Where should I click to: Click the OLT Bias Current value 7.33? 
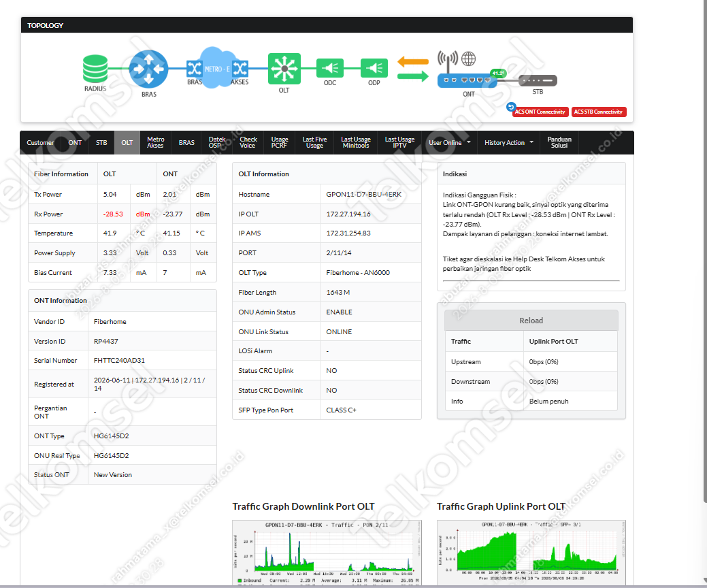[110, 273]
